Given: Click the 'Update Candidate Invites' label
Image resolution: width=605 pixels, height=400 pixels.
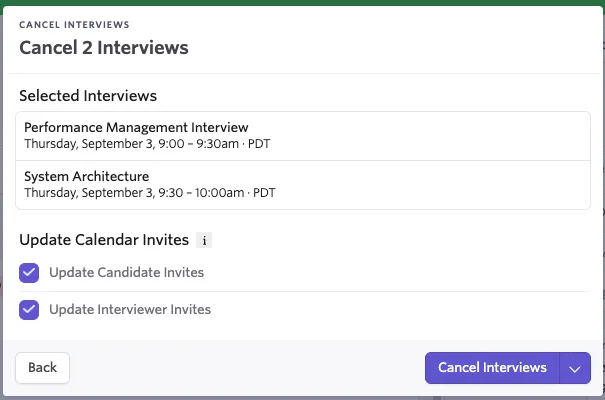Looking at the screenshot, I should point(127,272).
